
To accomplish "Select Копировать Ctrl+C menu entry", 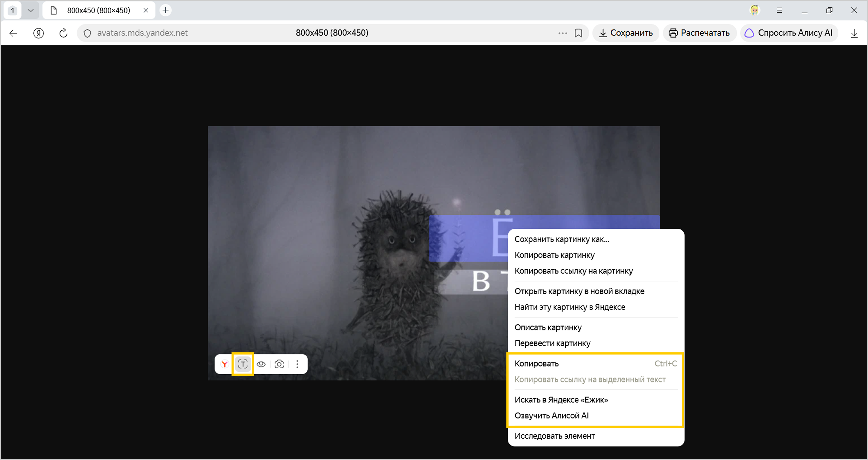I will coord(596,364).
